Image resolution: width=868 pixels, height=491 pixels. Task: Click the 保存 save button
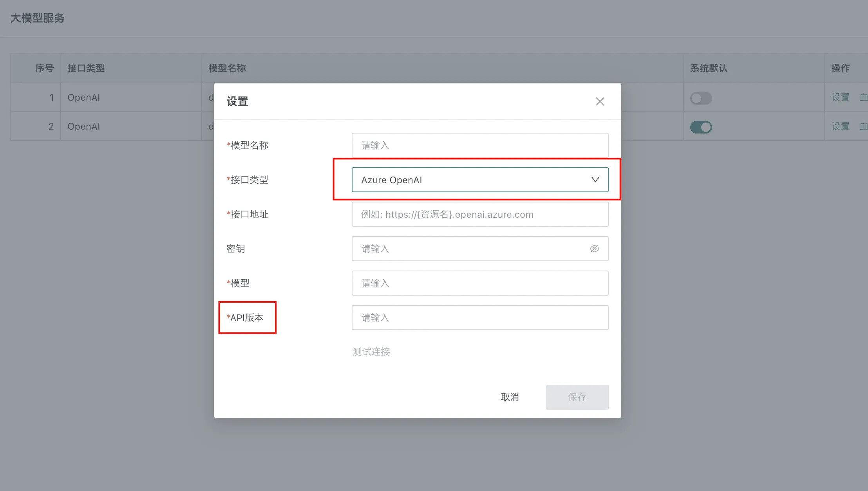(x=577, y=397)
